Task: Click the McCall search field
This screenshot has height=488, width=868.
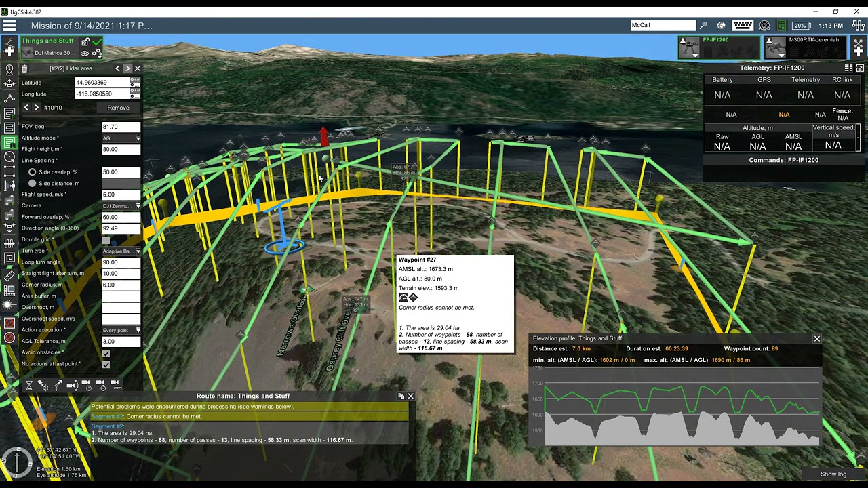Action: tap(663, 26)
